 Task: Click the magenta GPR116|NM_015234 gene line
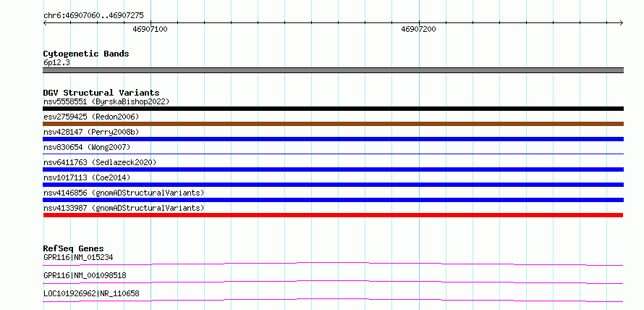[333, 264]
